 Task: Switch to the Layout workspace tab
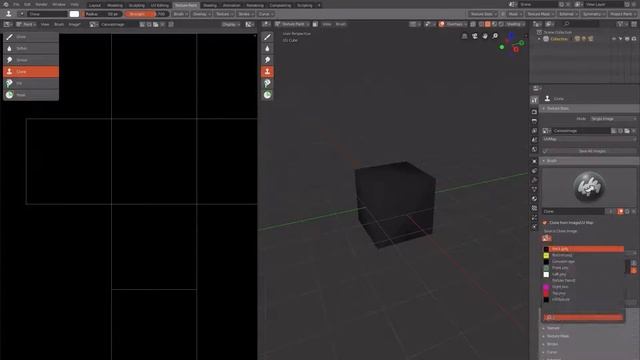pyautogui.click(x=94, y=5)
